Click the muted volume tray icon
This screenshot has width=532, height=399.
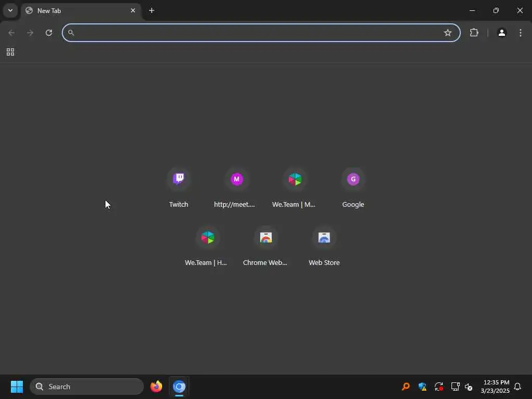click(x=469, y=387)
